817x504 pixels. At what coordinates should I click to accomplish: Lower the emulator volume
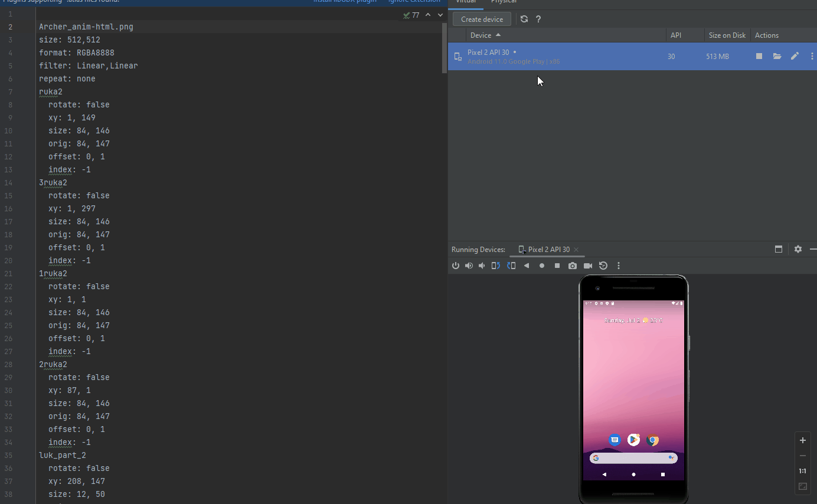(x=482, y=266)
